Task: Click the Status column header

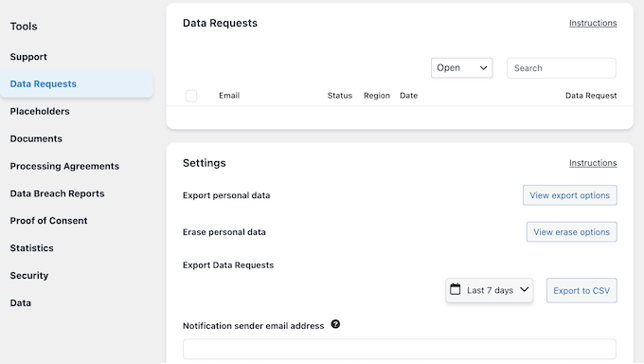Action: click(340, 96)
